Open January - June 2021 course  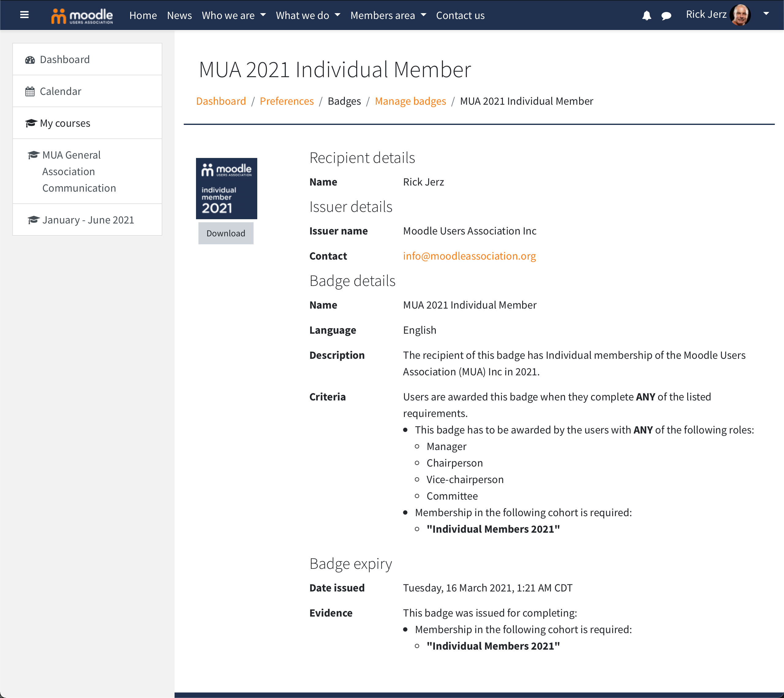88,220
